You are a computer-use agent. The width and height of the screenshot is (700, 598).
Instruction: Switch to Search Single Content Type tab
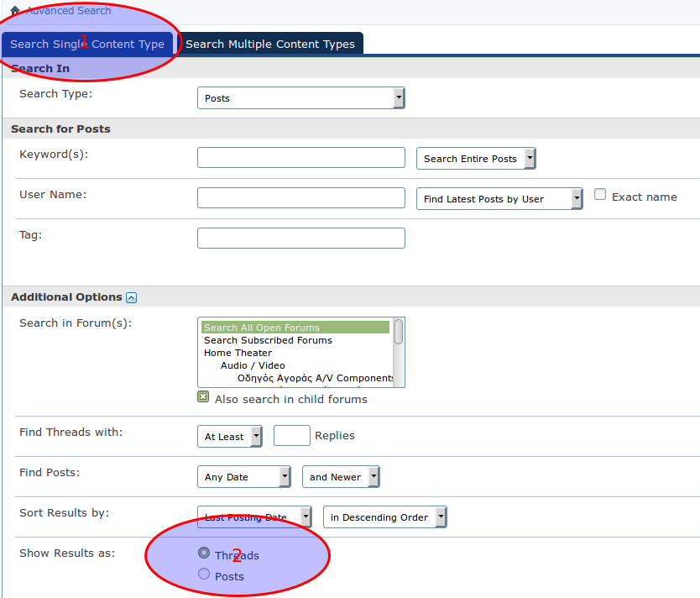pyautogui.click(x=87, y=45)
